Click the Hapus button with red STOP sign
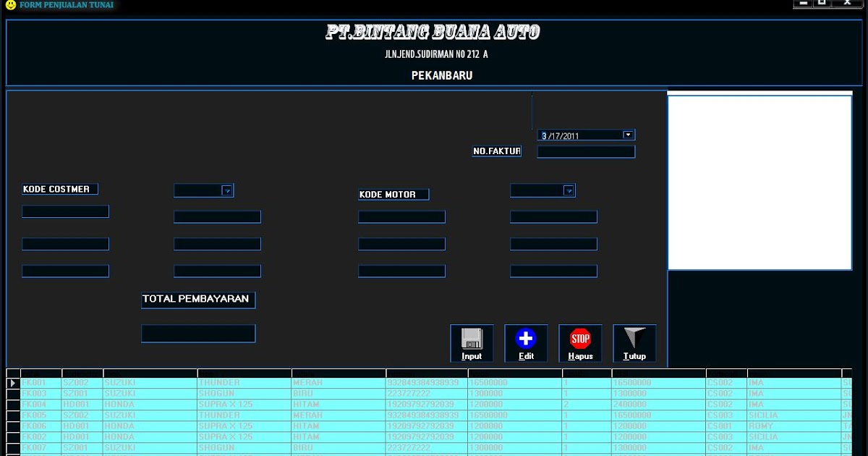The height and width of the screenshot is (456, 868). point(580,343)
